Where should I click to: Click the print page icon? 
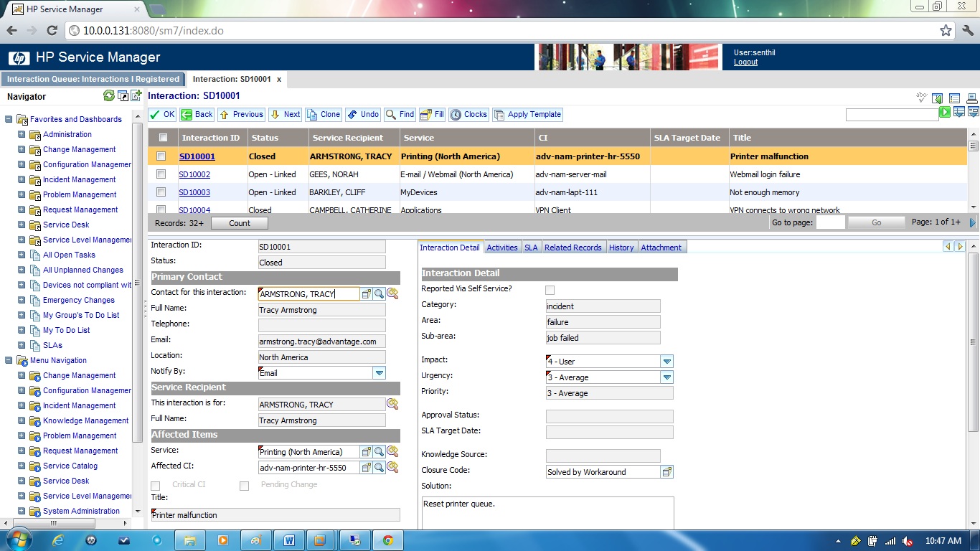click(x=972, y=98)
